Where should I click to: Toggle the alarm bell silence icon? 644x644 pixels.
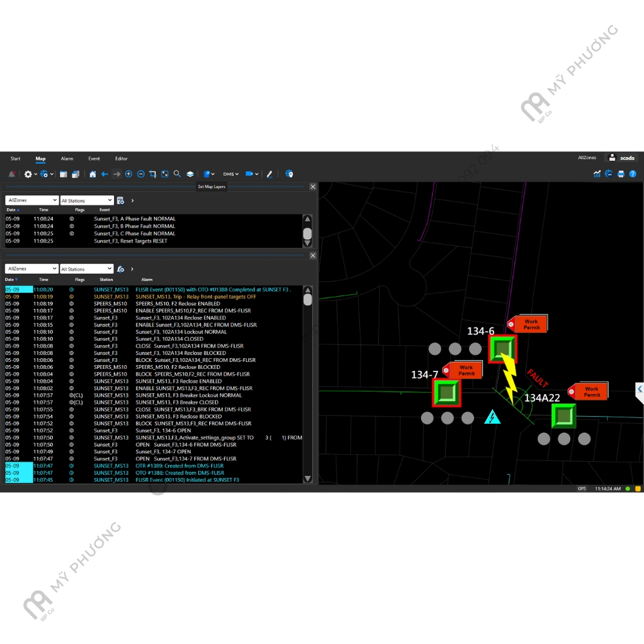pos(12,174)
